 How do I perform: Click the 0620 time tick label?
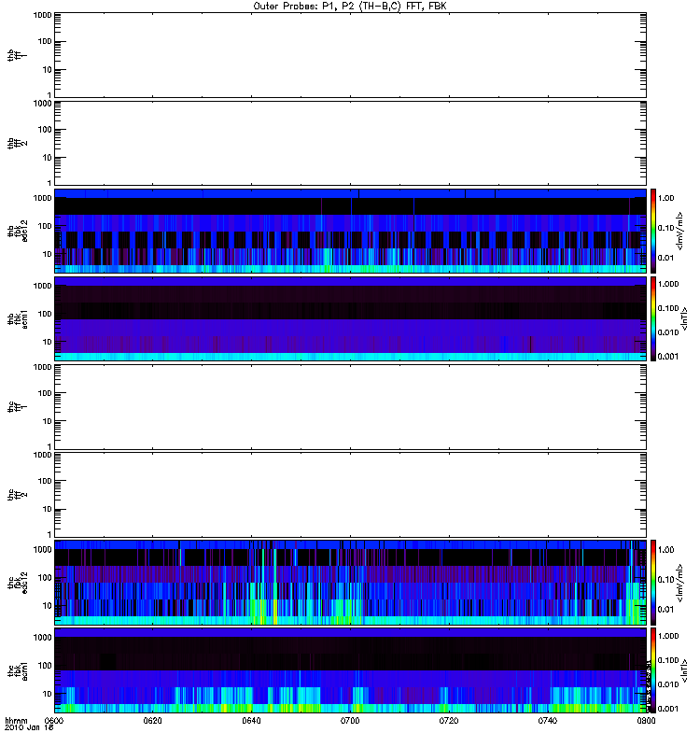pyautogui.click(x=152, y=721)
